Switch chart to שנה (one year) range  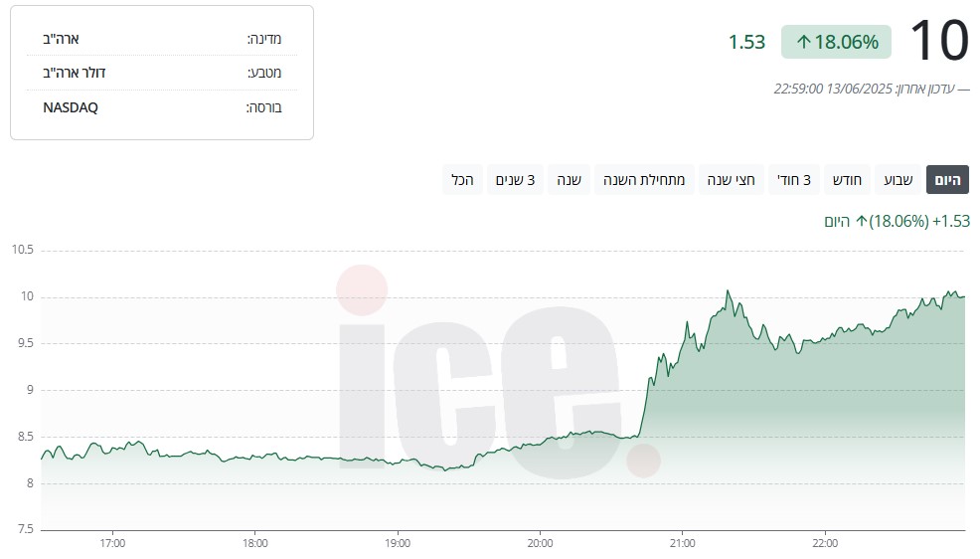click(x=569, y=180)
